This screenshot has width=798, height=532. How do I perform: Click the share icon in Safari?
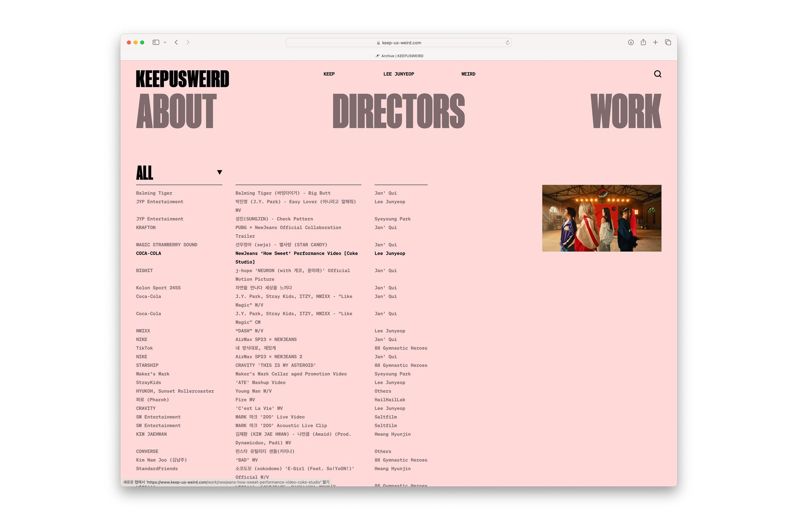pyautogui.click(x=643, y=43)
